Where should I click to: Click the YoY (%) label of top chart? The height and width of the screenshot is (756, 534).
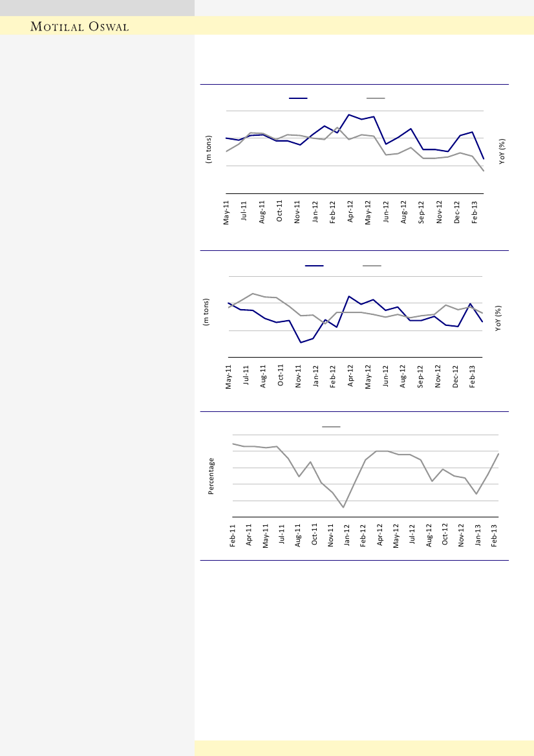tap(502, 152)
